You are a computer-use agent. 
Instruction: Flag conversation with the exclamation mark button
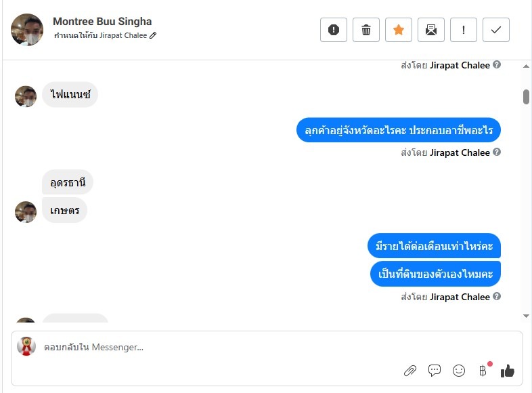pos(464,30)
